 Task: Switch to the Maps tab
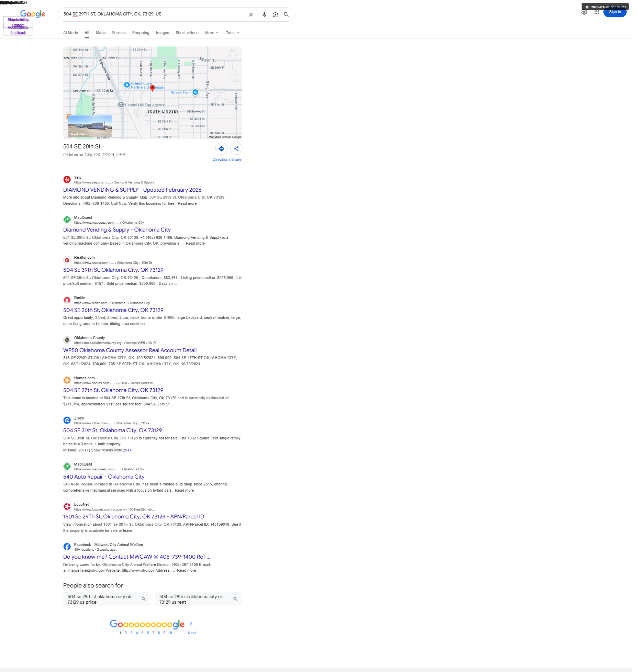(101, 33)
